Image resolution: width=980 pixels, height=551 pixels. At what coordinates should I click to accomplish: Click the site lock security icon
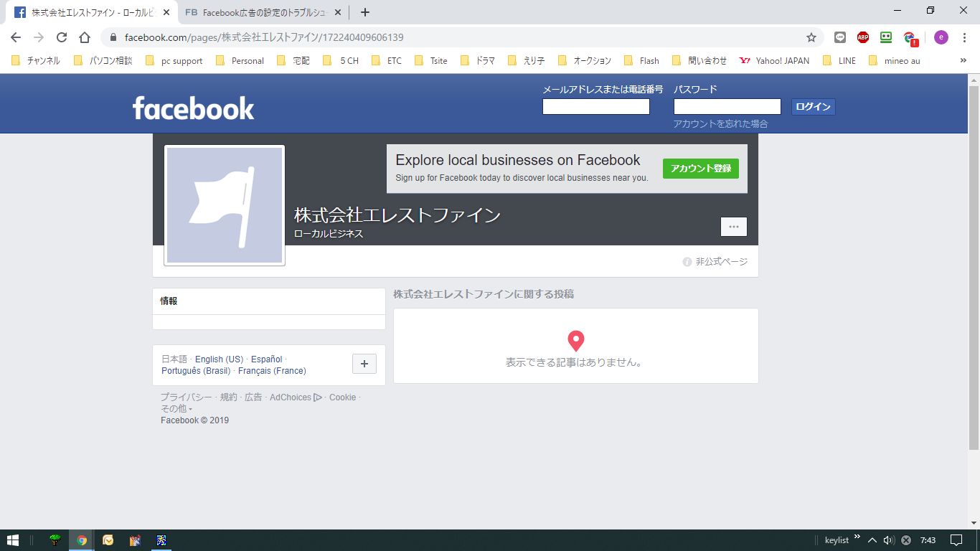[x=113, y=37]
